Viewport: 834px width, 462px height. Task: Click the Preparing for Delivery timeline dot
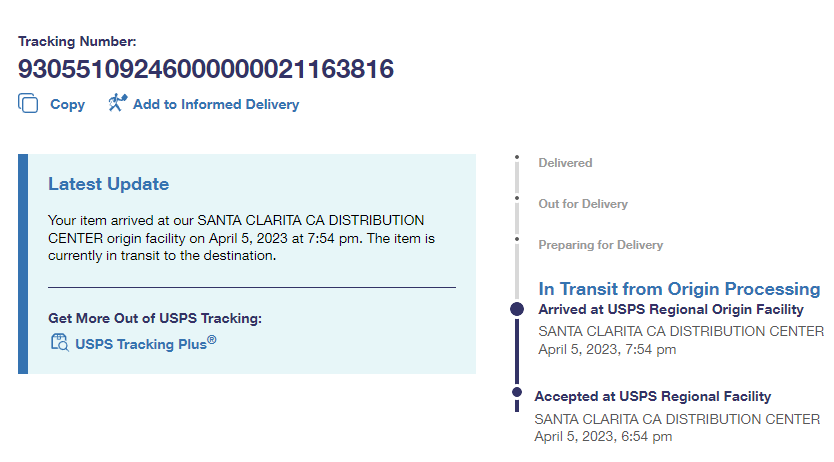[x=517, y=240]
